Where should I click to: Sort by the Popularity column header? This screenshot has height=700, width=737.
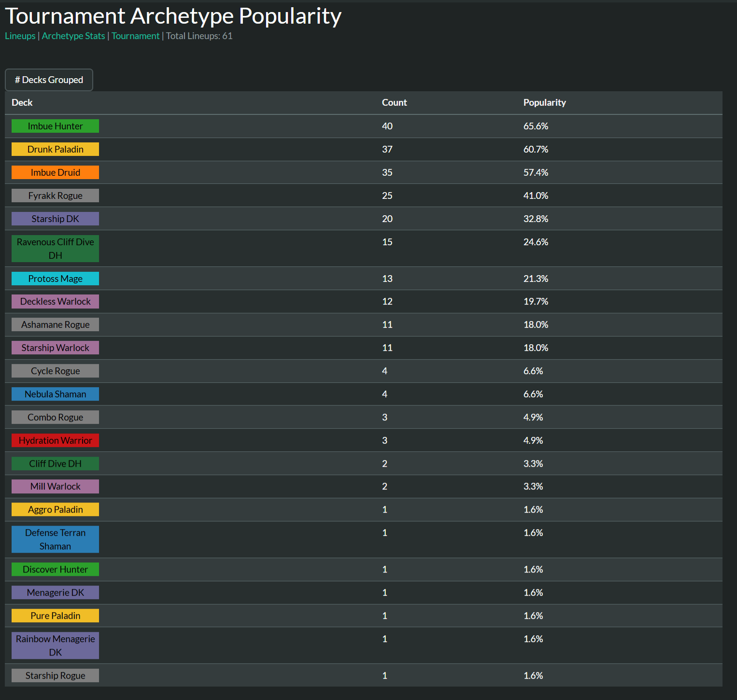point(544,103)
